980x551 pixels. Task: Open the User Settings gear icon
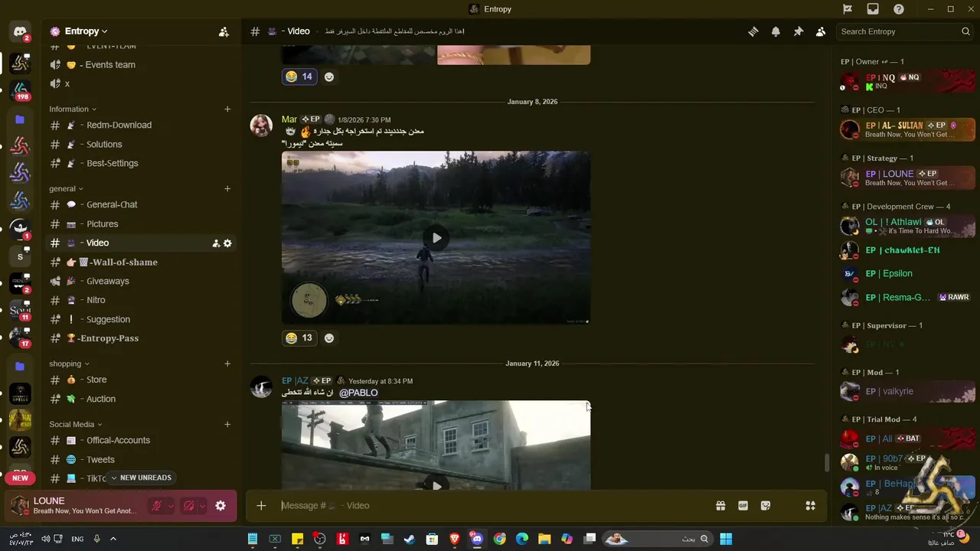pyautogui.click(x=220, y=506)
